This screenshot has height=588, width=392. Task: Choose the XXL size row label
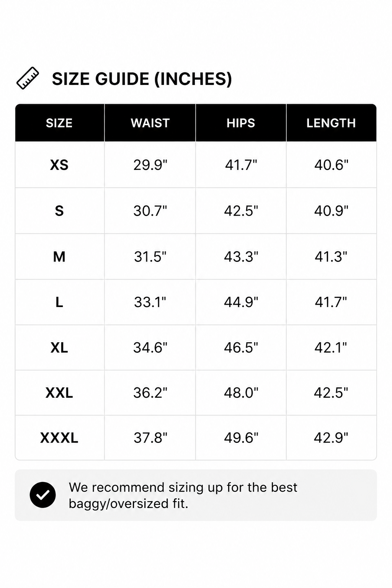(59, 393)
